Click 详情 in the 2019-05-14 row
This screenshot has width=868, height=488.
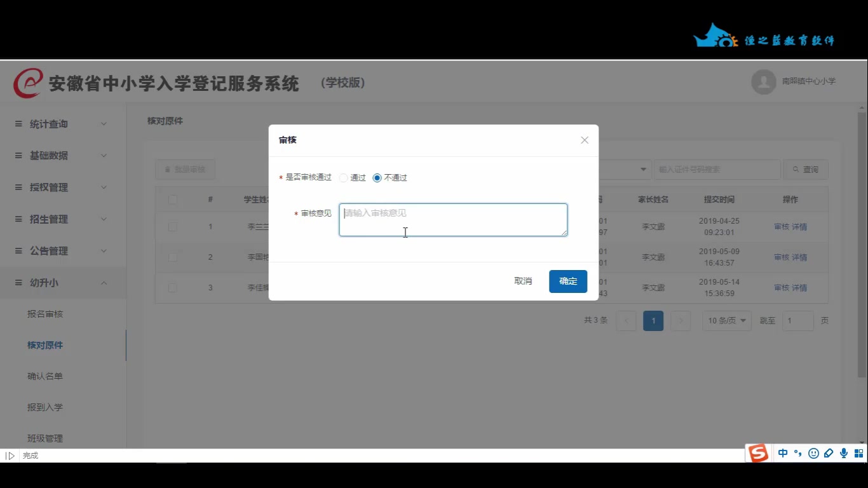coord(799,288)
